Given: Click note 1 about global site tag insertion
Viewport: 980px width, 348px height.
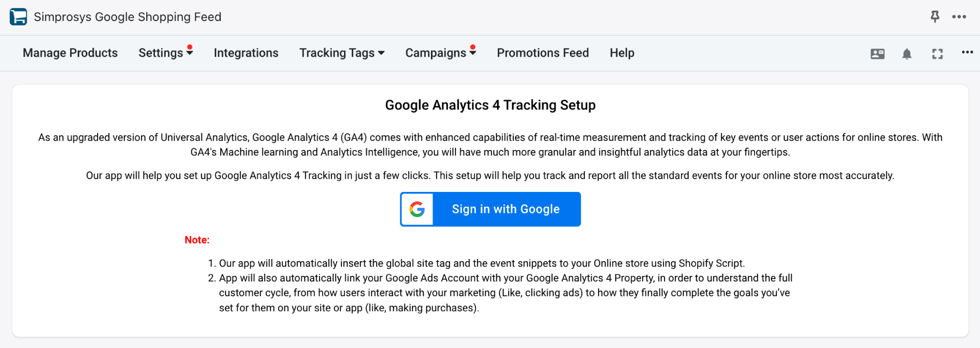Looking at the screenshot, I should point(482,263).
